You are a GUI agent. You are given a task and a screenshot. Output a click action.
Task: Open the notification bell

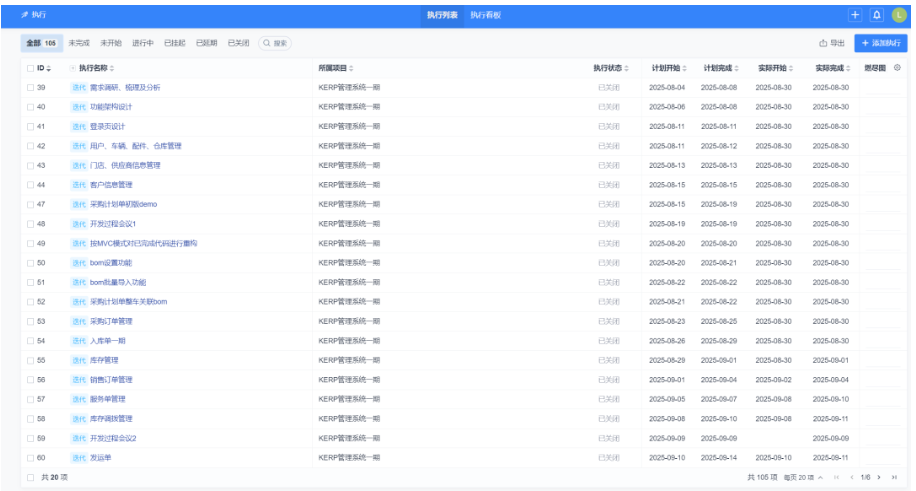(876, 15)
